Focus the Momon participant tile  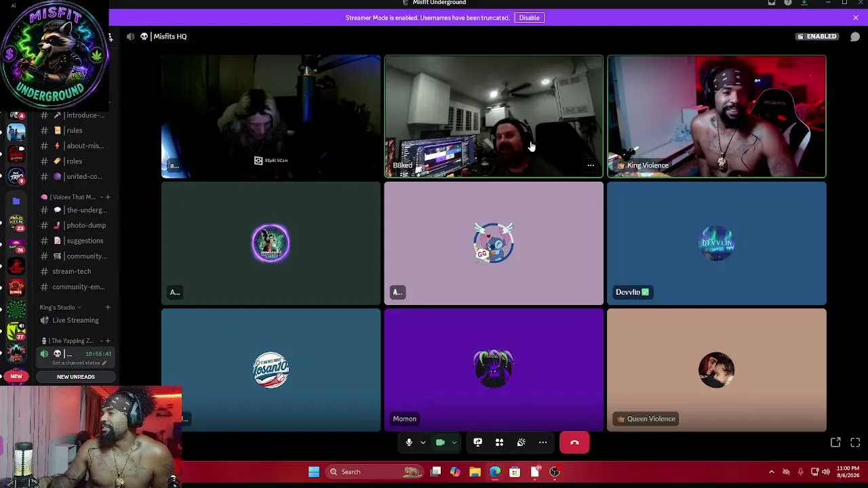pyautogui.click(x=494, y=370)
